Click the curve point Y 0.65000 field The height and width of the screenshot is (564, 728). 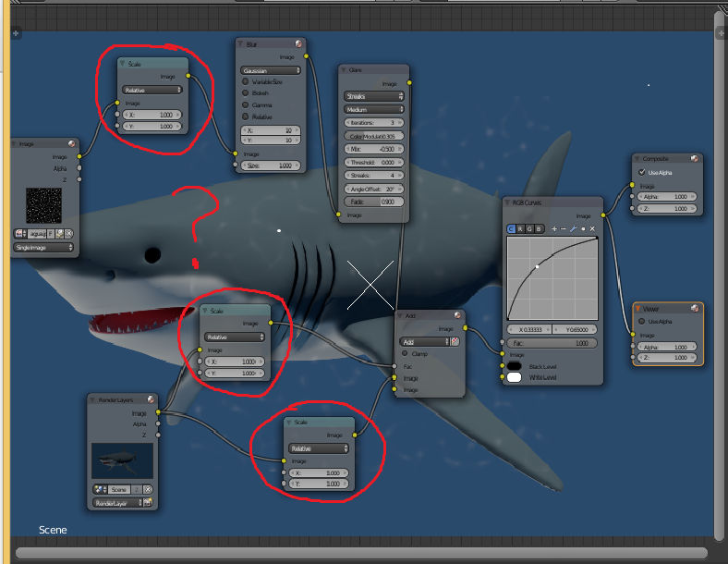tap(575, 329)
